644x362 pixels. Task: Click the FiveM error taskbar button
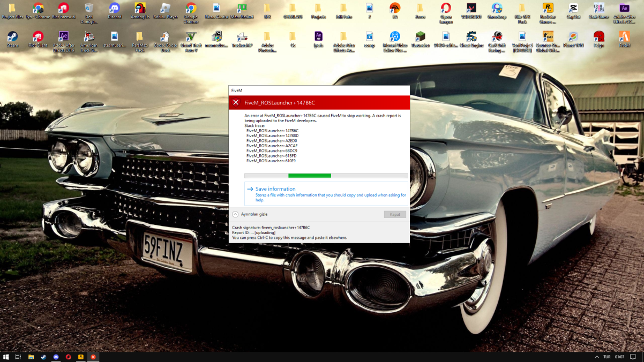93,357
